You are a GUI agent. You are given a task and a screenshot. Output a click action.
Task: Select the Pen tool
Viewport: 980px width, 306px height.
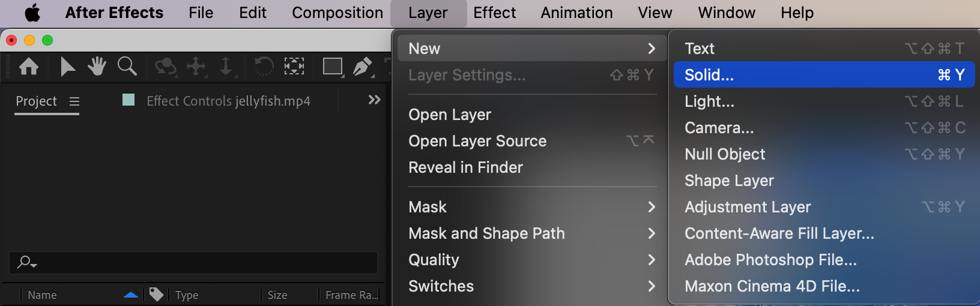pyautogui.click(x=362, y=66)
